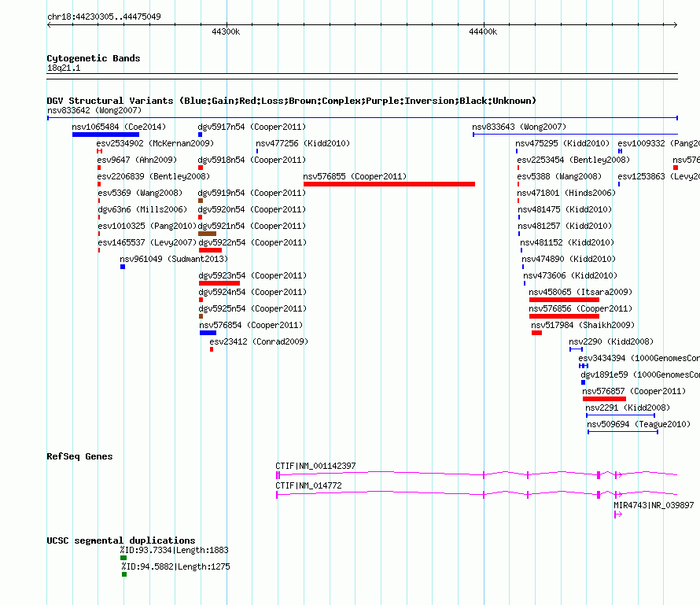The height and width of the screenshot is (605, 700).
Task: Click nsv961049 (Sudmant2013) label
Action: click(174, 259)
